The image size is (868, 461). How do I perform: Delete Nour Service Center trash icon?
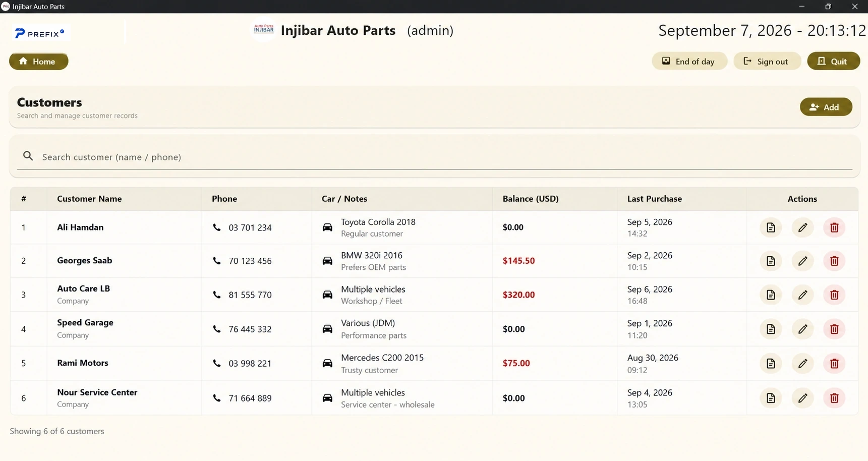point(834,398)
